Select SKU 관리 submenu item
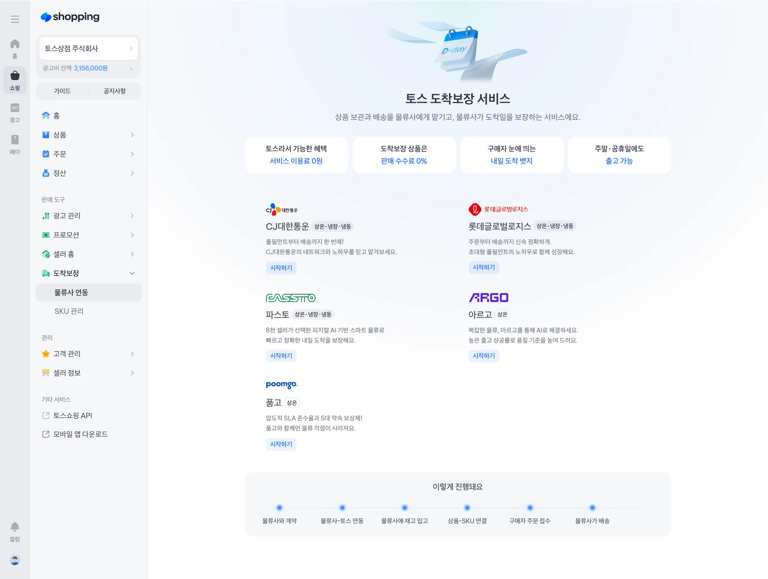This screenshot has width=768, height=579. [x=88, y=311]
